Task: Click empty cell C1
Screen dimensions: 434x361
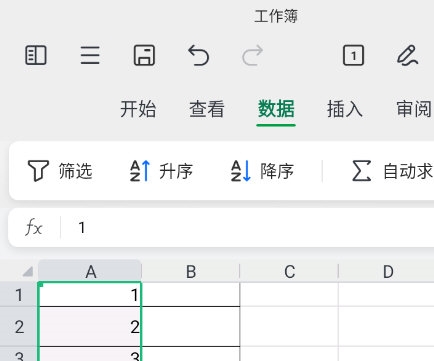Action: (289, 295)
